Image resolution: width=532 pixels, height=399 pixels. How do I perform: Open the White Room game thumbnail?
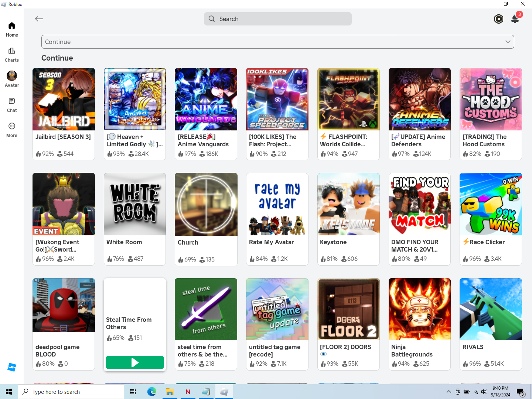click(x=135, y=204)
